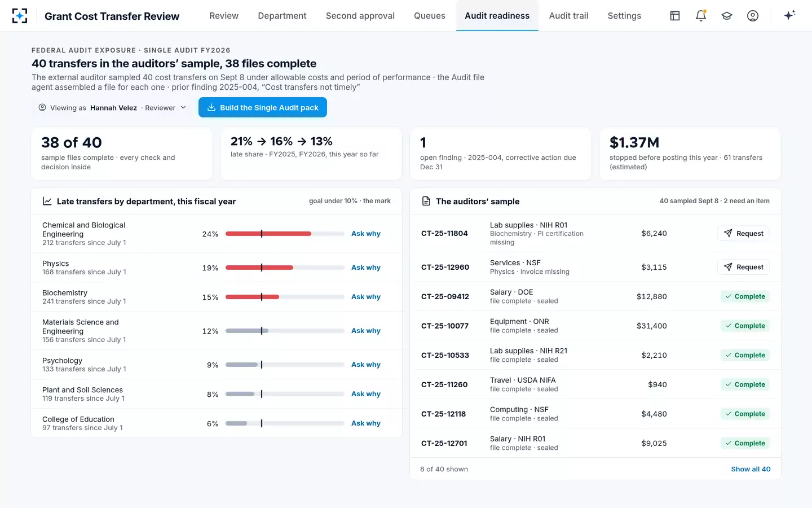Click the $1.37M stopped before posting card
812x508 pixels.
[690, 154]
